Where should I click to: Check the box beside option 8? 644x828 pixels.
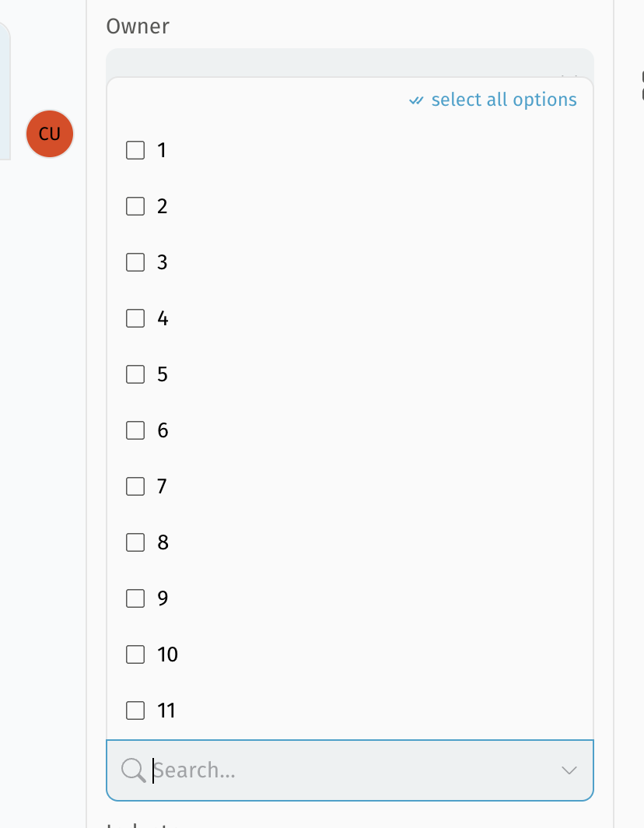point(135,542)
